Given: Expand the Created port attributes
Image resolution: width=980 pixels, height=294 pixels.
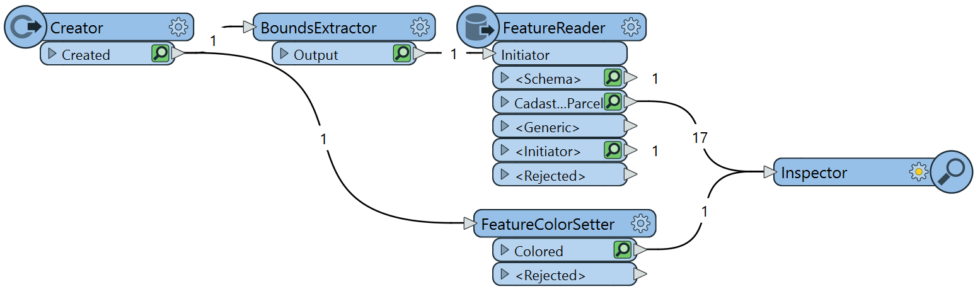Looking at the screenshot, I should click(x=52, y=54).
